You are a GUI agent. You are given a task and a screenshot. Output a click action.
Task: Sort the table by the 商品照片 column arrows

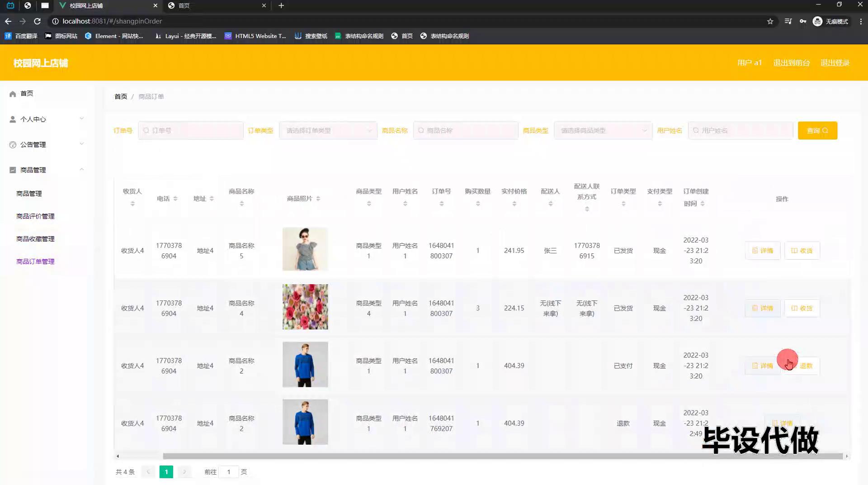point(318,199)
